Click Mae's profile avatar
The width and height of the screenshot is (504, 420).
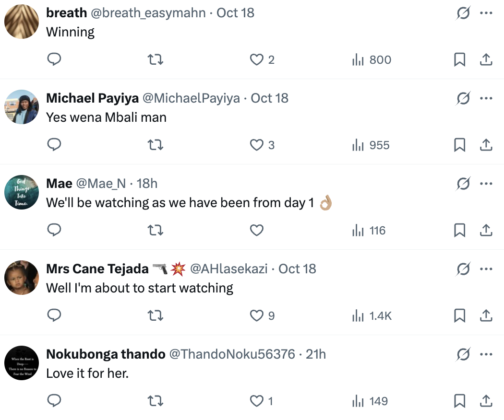click(x=22, y=192)
